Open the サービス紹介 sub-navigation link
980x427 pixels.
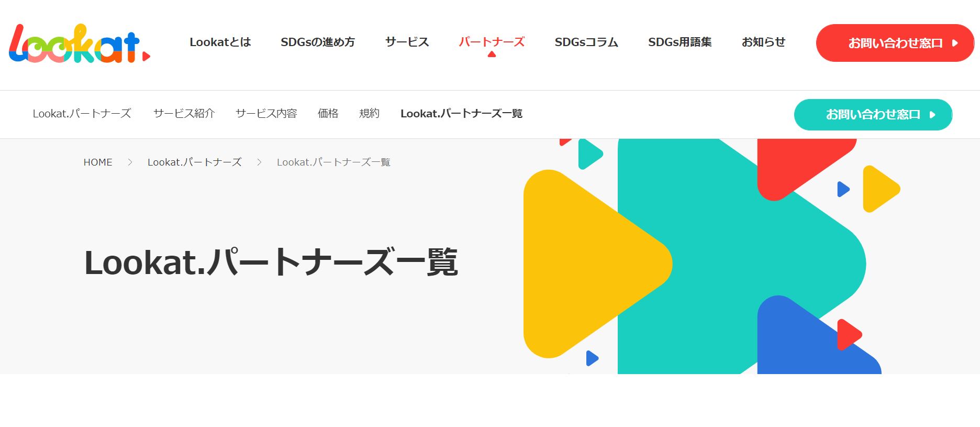pos(184,113)
